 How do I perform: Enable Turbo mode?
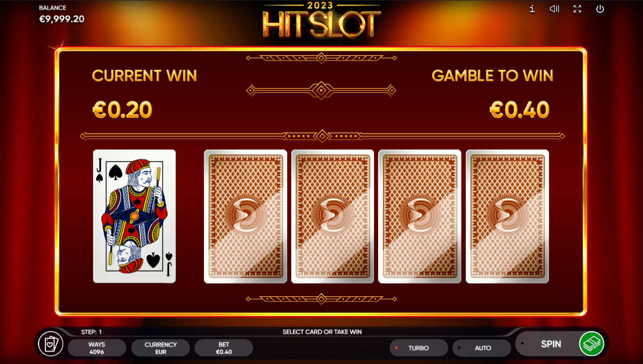[x=419, y=348]
